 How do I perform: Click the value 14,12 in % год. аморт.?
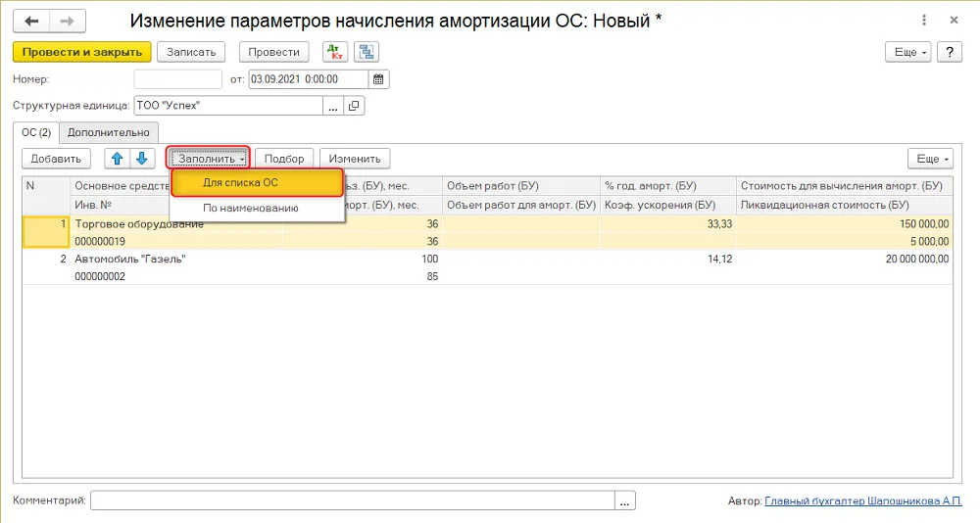click(x=719, y=259)
